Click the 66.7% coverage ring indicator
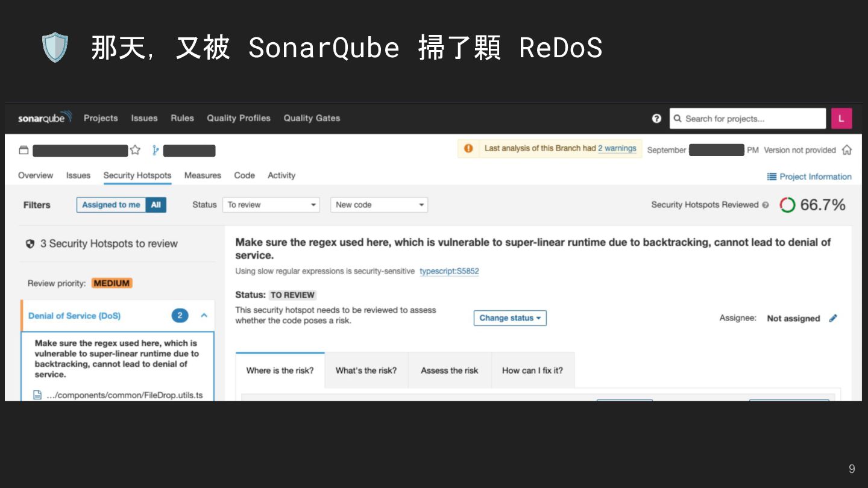This screenshot has width=868, height=488. tap(787, 205)
